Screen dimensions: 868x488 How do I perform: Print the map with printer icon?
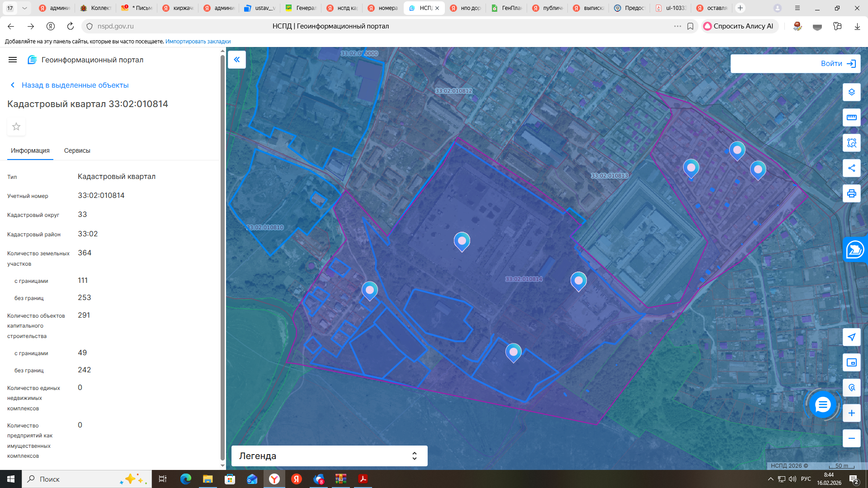coord(851,193)
